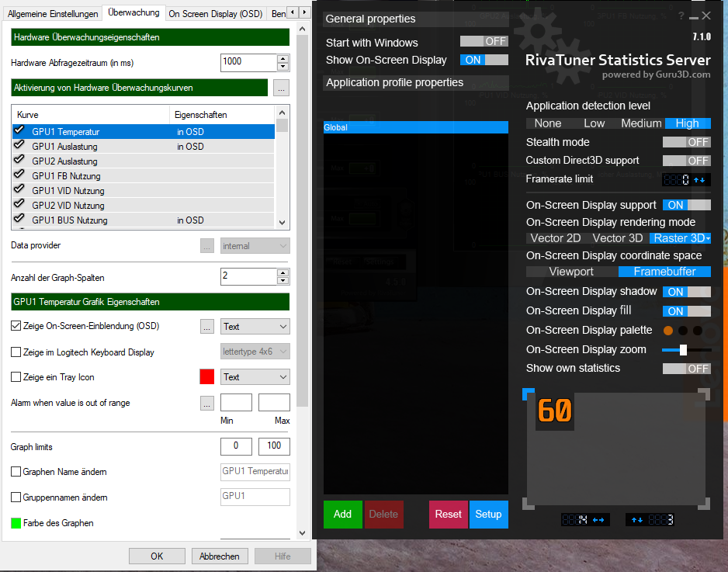Click framerate limit up-down arrows
This screenshot has width=728, height=572.
699,180
